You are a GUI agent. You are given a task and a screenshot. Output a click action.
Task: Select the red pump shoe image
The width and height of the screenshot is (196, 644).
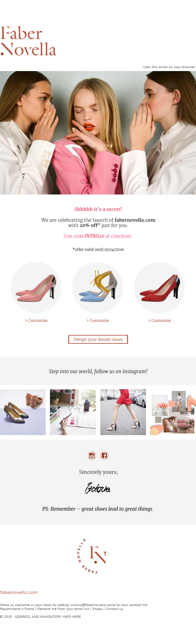(159, 288)
